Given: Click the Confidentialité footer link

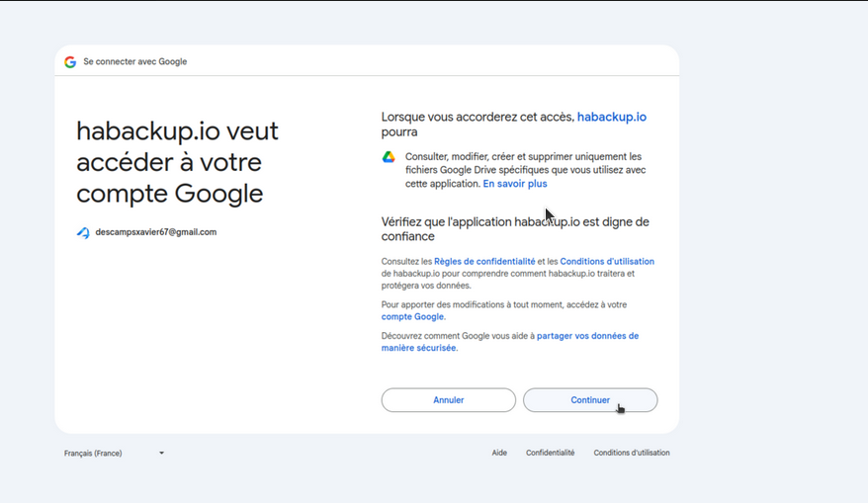Looking at the screenshot, I should point(551,453).
